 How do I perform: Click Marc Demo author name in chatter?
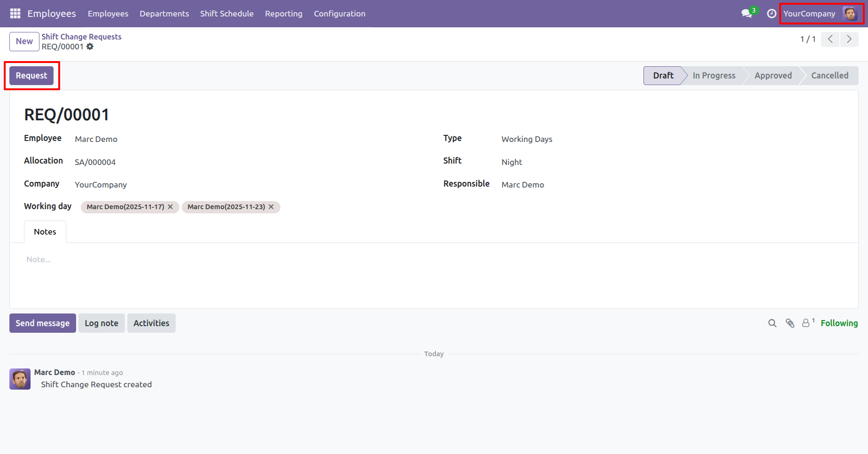pyautogui.click(x=54, y=372)
